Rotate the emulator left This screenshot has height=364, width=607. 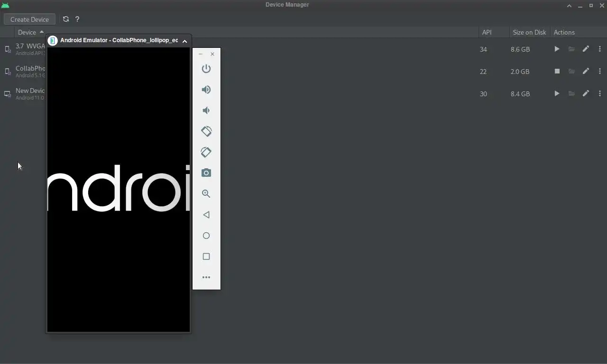(x=206, y=131)
